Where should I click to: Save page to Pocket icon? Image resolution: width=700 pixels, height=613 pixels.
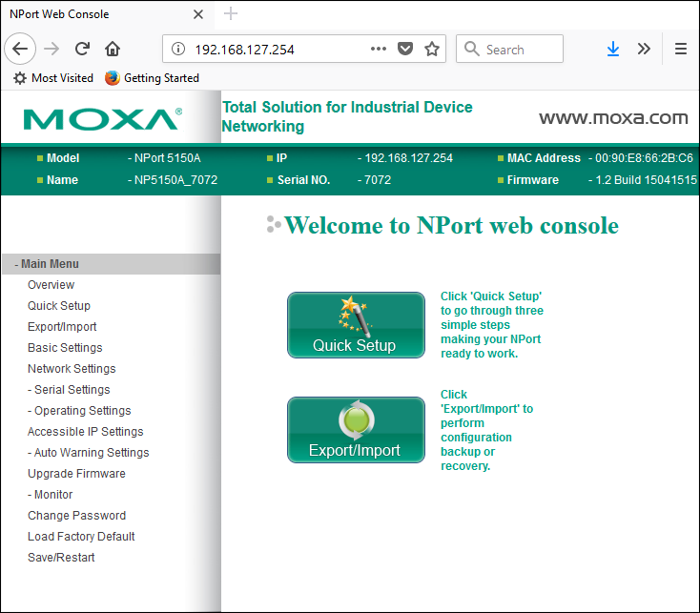(x=405, y=49)
